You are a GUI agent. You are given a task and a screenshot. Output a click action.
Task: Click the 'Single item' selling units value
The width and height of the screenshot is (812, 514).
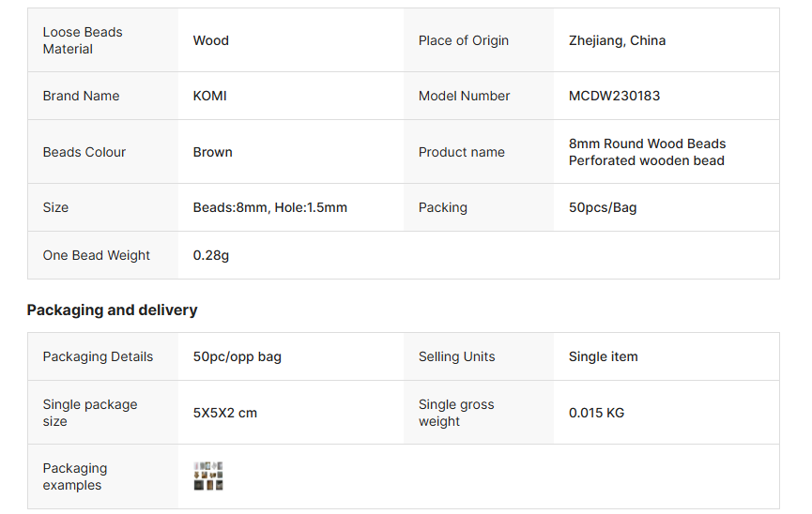[x=603, y=356]
